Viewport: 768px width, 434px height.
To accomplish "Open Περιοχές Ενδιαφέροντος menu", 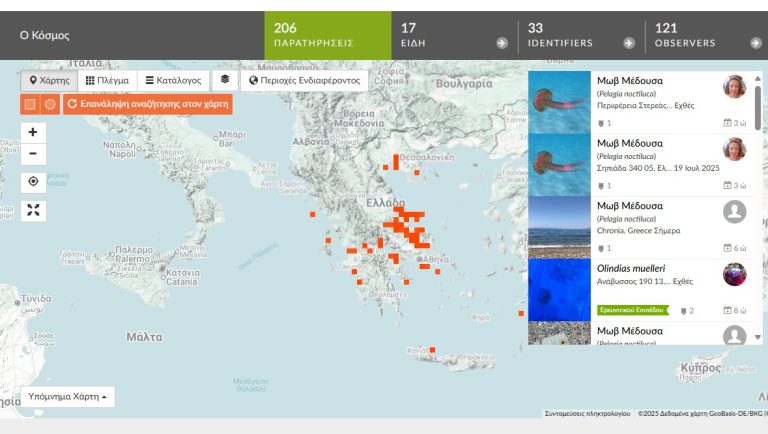I will [x=304, y=80].
